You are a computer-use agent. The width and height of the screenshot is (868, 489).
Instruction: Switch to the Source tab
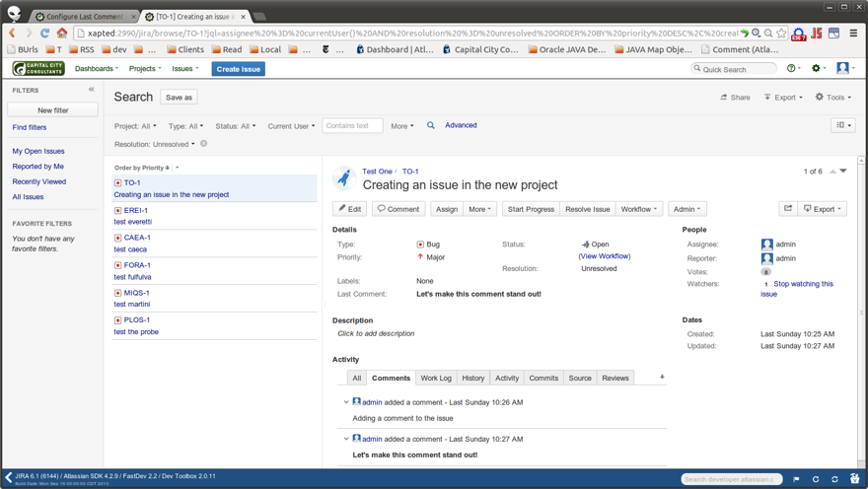[580, 378]
